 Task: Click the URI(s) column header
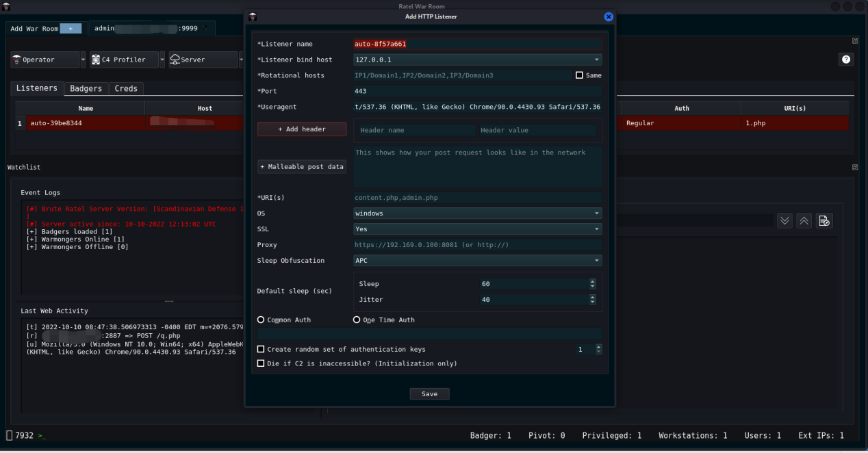pyautogui.click(x=795, y=108)
